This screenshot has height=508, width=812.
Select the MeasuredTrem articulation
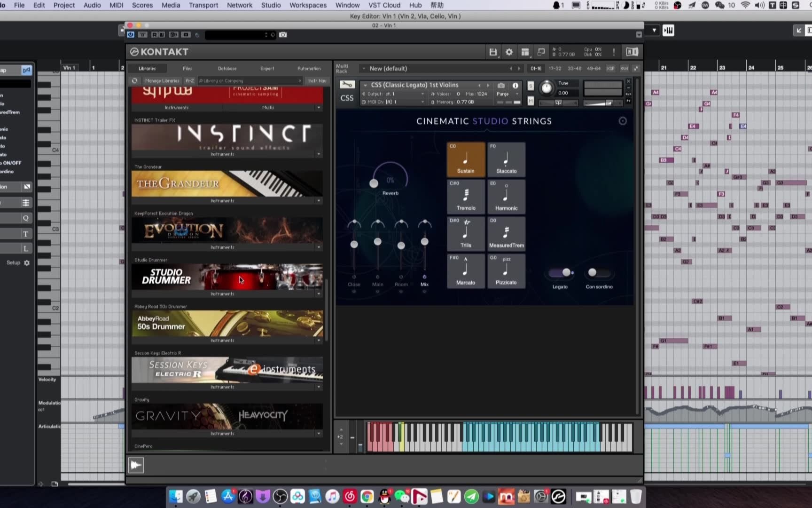click(506, 234)
